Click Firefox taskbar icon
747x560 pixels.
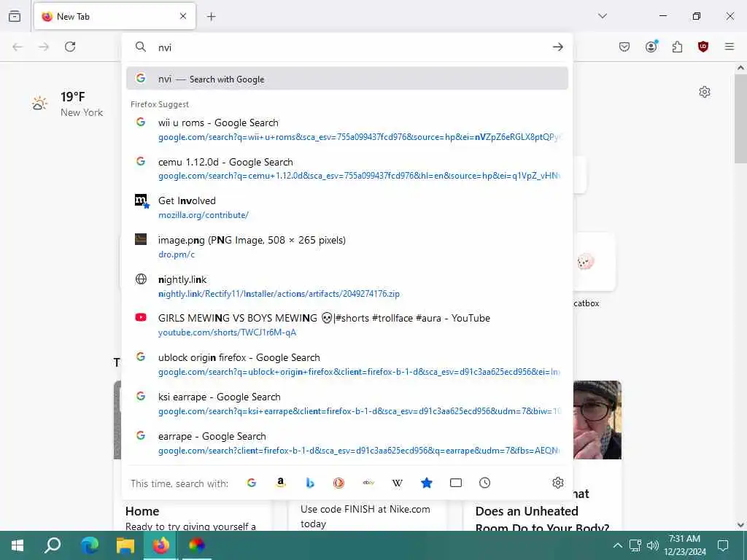pyautogui.click(x=161, y=545)
